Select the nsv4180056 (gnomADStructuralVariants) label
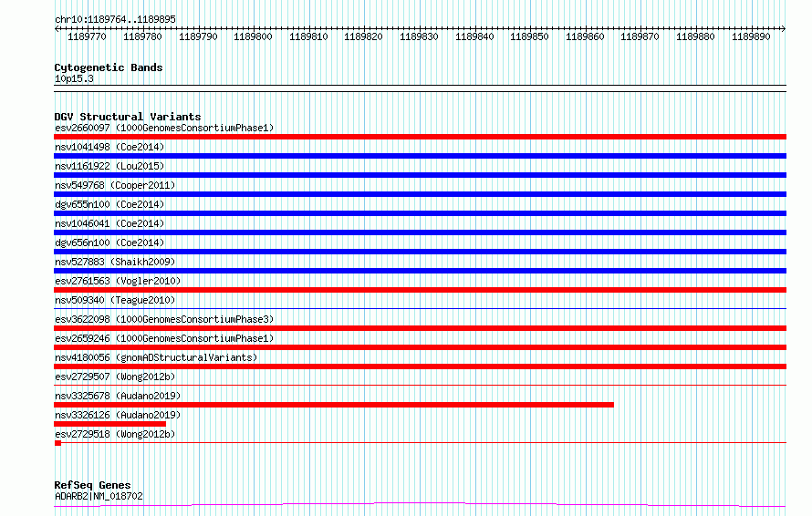The height and width of the screenshot is (516, 812). 156,357
